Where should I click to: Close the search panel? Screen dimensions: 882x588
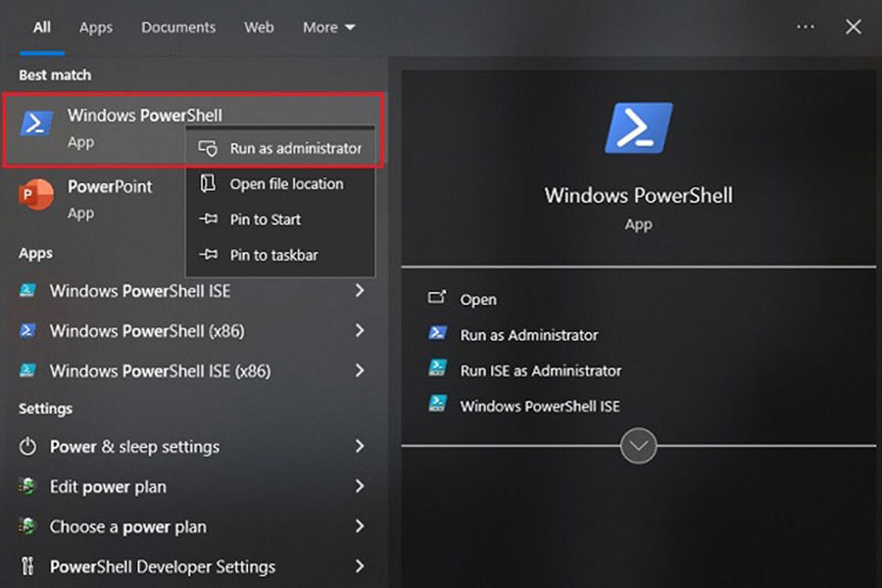click(x=854, y=26)
